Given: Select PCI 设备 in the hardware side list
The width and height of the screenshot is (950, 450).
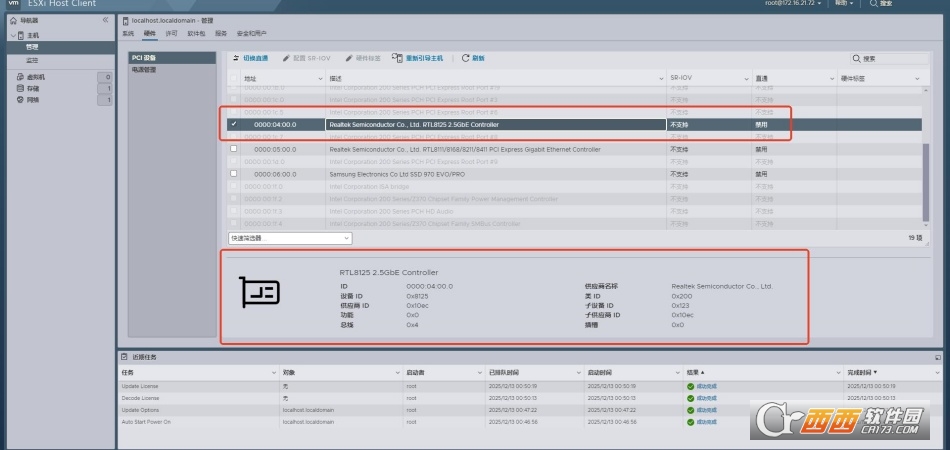Looking at the screenshot, I should coord(172,58).
